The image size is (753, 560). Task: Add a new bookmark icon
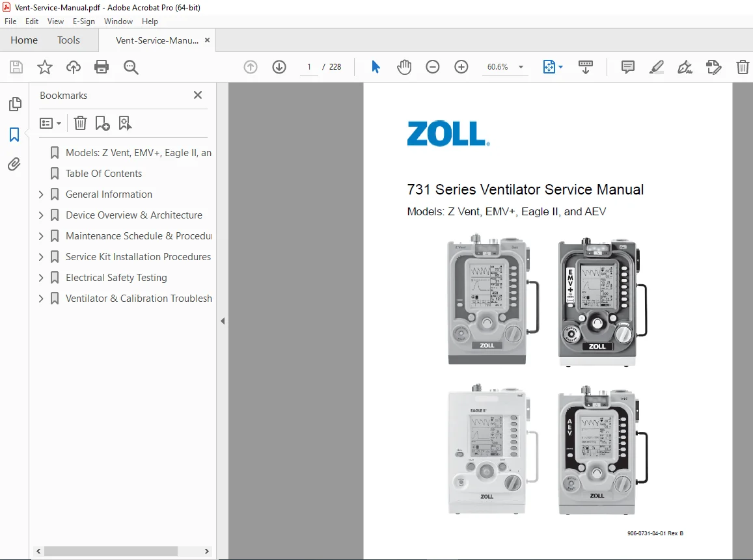coord(102,124)
